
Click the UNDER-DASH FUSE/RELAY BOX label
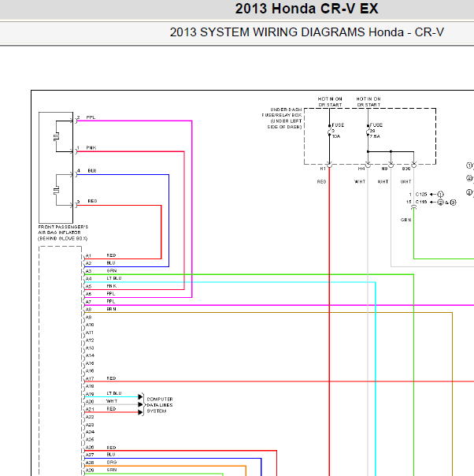[282, 118]
